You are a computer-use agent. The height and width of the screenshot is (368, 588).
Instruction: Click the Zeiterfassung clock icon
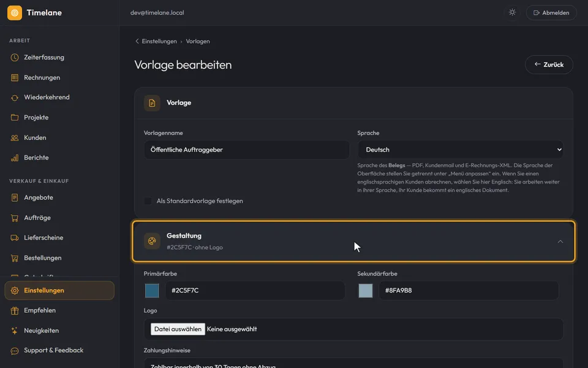coord(15,58)
